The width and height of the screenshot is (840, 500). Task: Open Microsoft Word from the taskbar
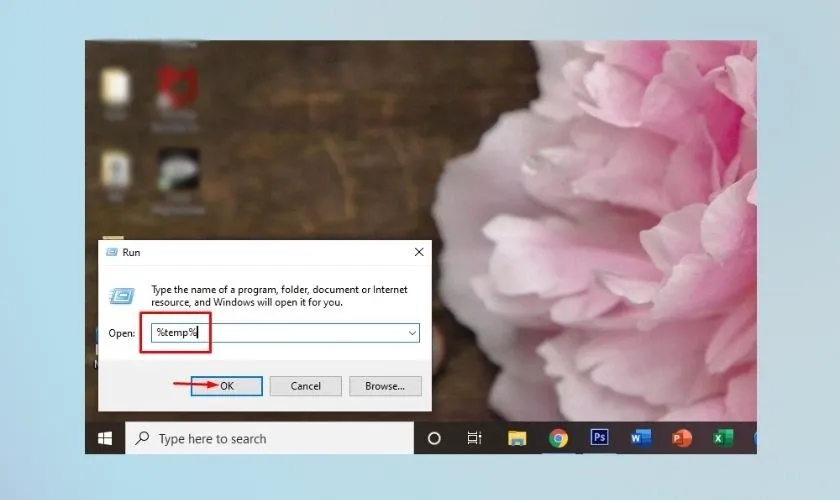(641, 438)
